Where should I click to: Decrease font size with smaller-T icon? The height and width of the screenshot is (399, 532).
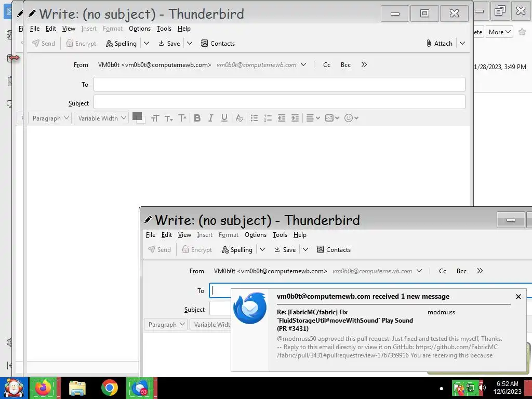pyautogui.click(x=169, y=118)
